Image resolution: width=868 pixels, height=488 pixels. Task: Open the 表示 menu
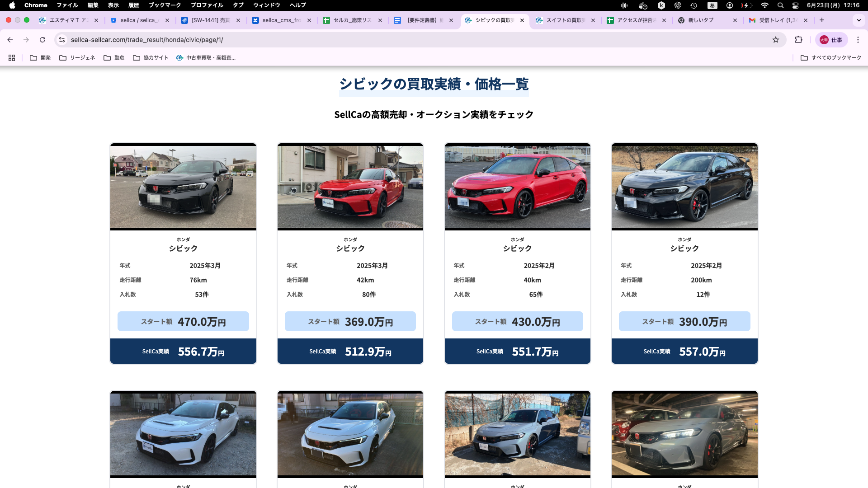113,5
